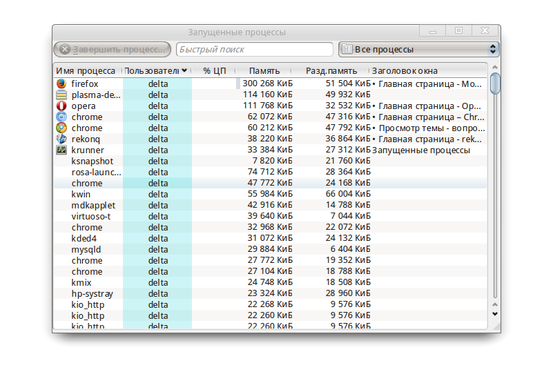This screenshot has width=553, height=392.
Task: Click the Firefox icon in process list
Action: point(61,84)
